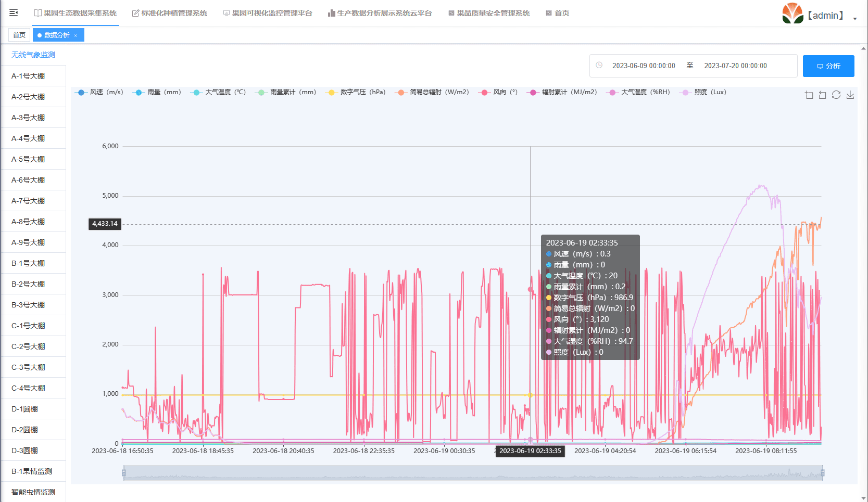The image size is (868, 502).
Task: Click middle of data zoom slider track
Action: (473, 473)
